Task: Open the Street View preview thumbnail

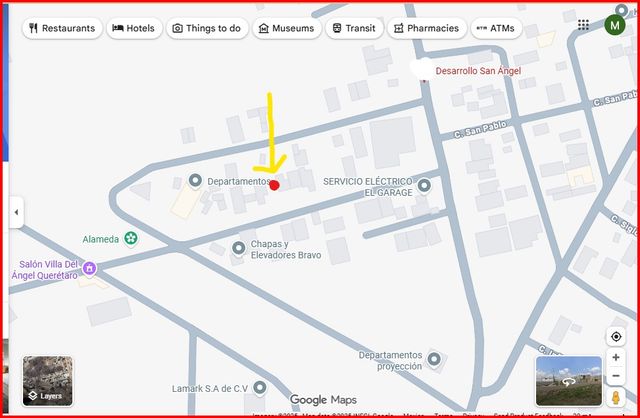Action: coord(569,381)
